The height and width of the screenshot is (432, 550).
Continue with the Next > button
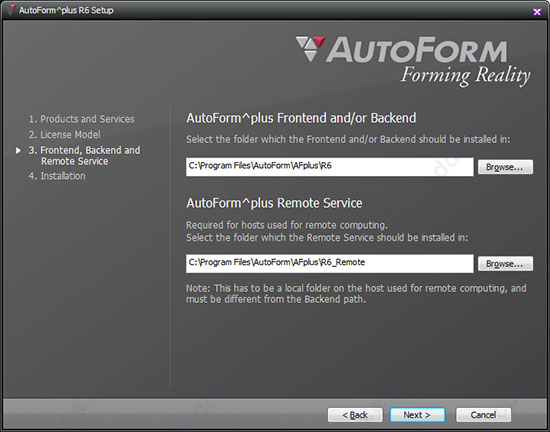pos(417,415)
